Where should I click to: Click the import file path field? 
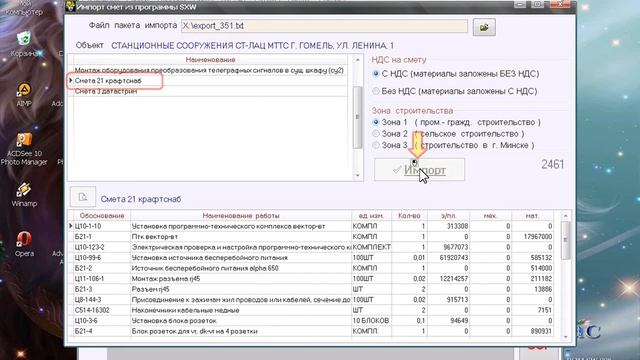(324, 26)
